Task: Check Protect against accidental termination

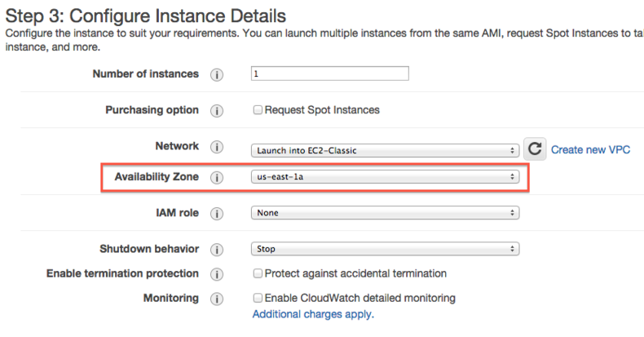Action: 258,273
